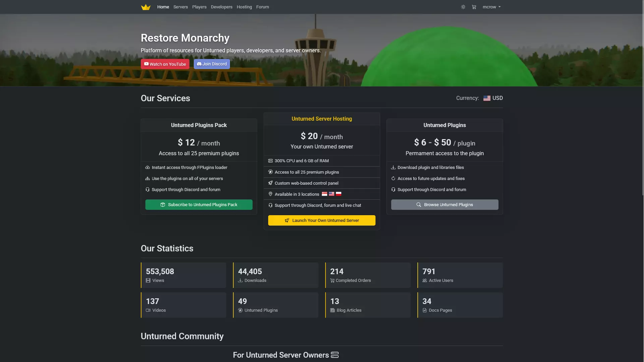Screen dimensions: 644x362
Task: Click rocket icon beside Custom web-based control panel
Action: click(x=270, y=183)
